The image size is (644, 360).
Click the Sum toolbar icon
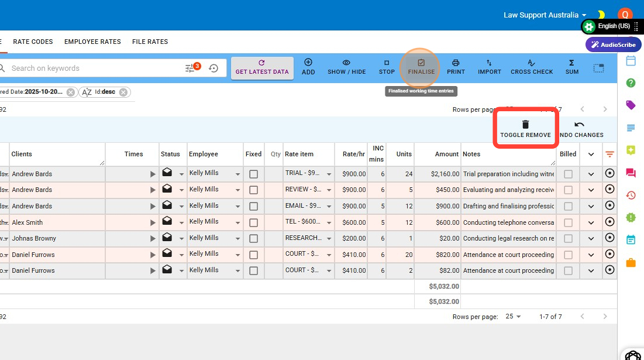[x=571, y=67]
